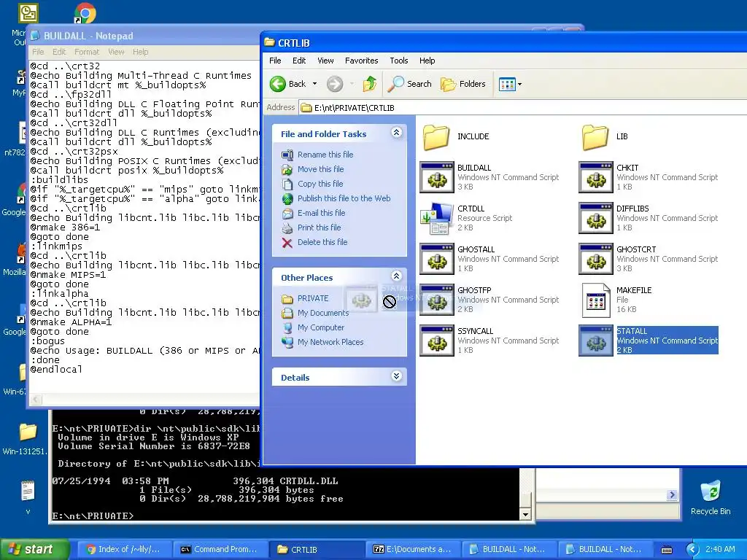
Task: Go up one folder level icon
Action: pyautogui.click(x=370, y=84)
